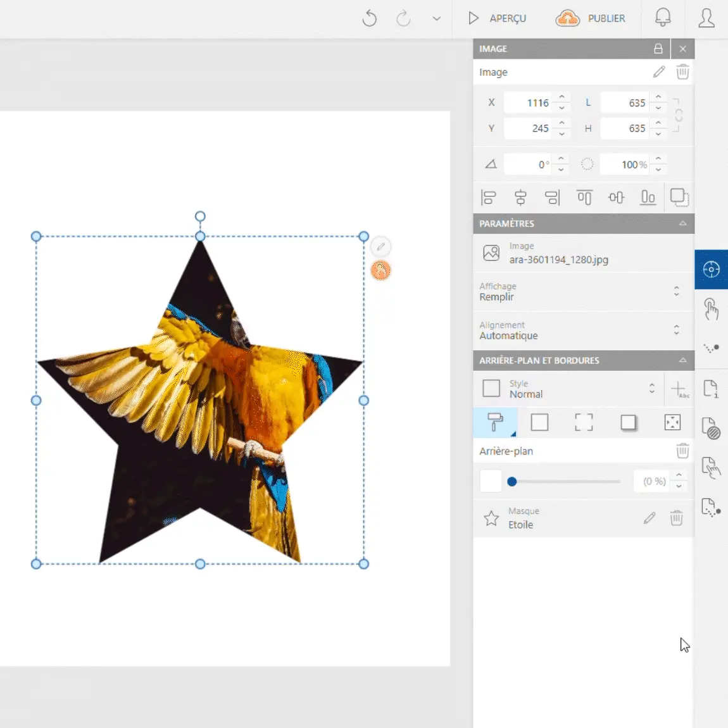This screenshot has height=728, width=728.
Task: Toggle the aspect ratio link for size
Action: [679, 115]
